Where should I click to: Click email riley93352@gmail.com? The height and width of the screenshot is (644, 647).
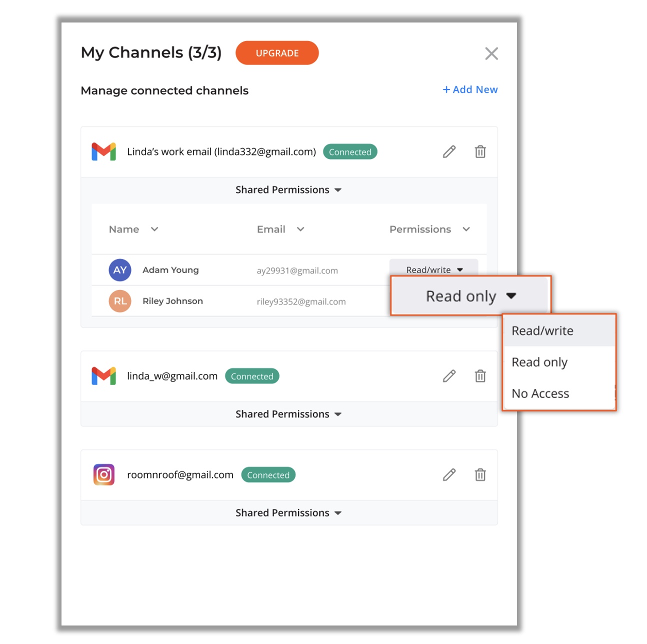point(301,301)
